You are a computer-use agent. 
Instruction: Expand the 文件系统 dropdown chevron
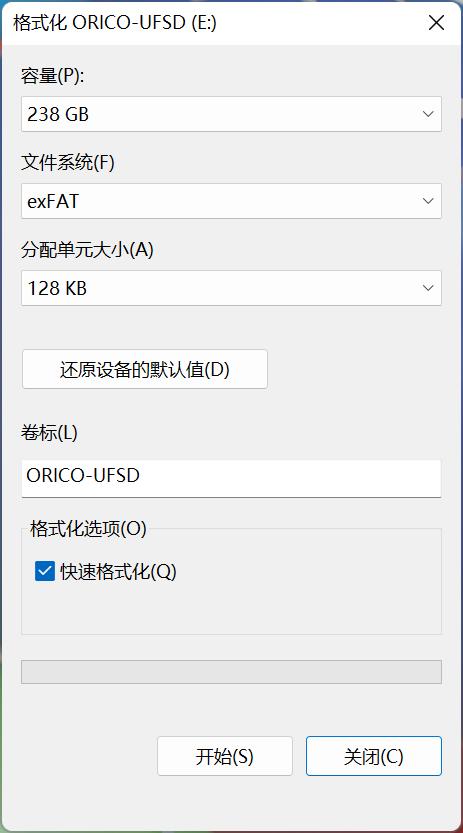[428, 201]
